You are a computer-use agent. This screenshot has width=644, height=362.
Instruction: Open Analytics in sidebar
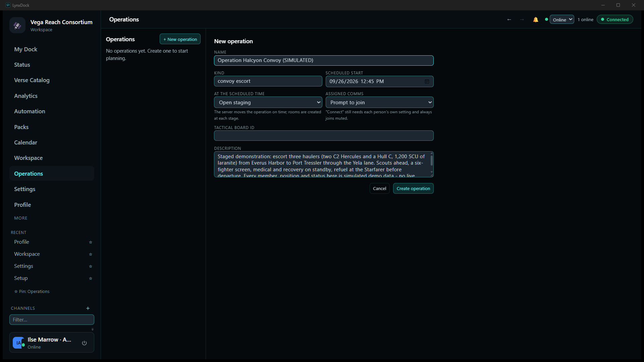[52, 96]
